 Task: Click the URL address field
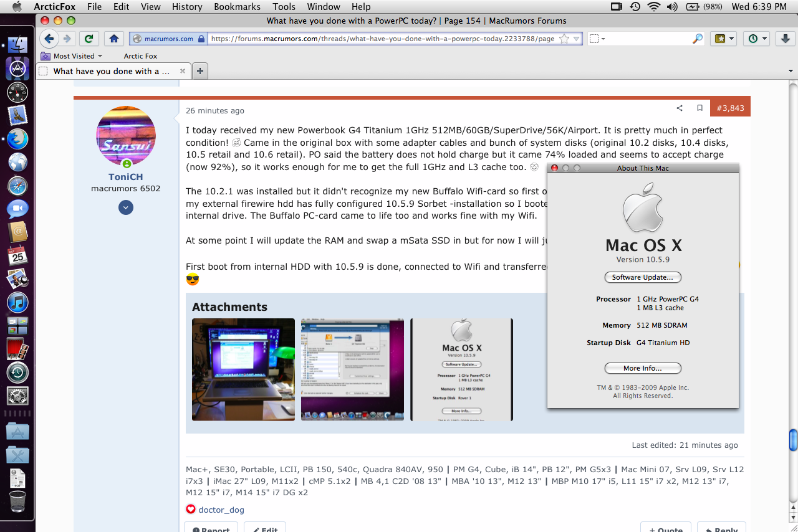coord(383,39)
